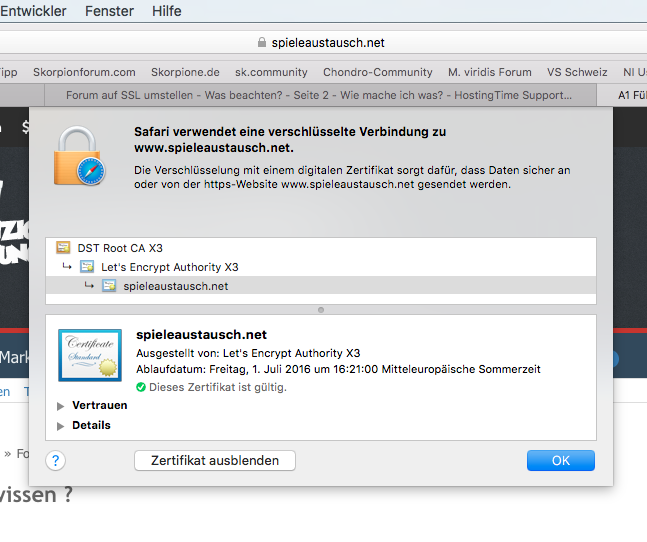
Task: Open the Entwickler menu
Action: 34,11
